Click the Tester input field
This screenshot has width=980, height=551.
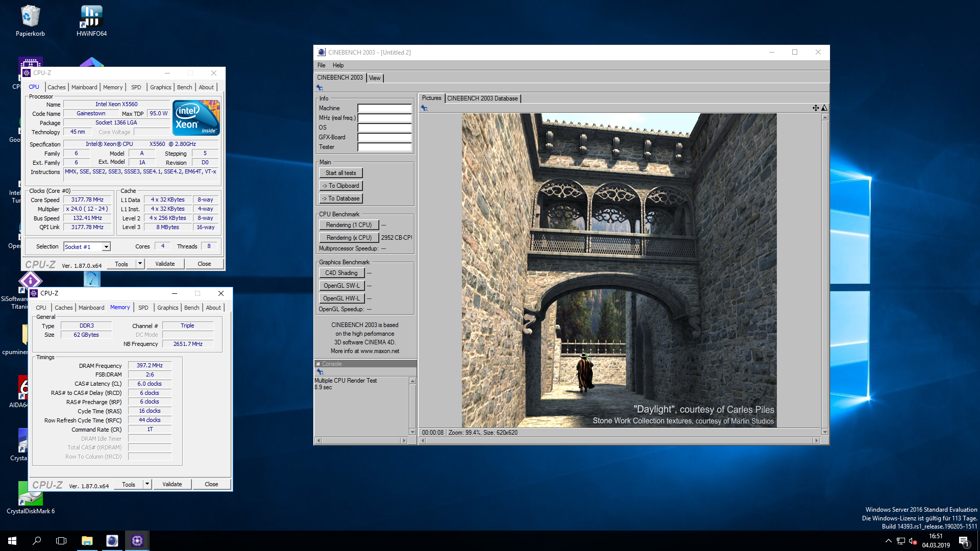[384, 147]
